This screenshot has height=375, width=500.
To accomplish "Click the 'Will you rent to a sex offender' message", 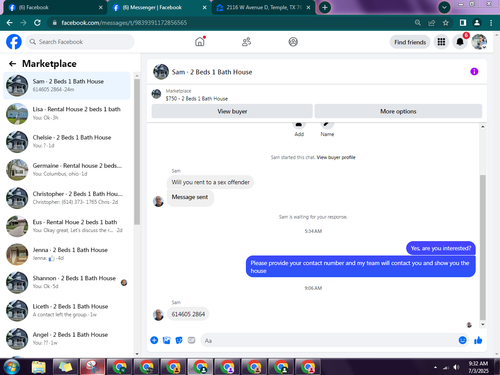I will click(x=210, y=182).
